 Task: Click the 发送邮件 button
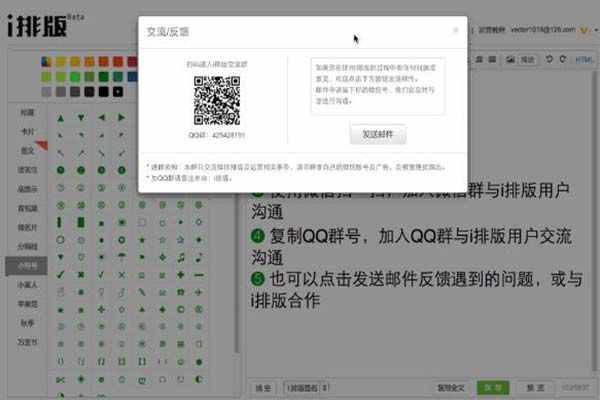(x=378, y=134)
